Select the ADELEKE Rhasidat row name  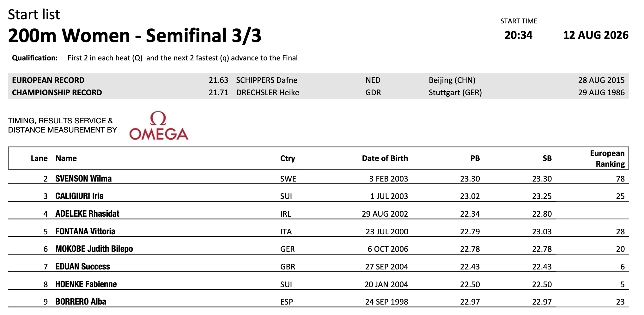click(87, 214)
